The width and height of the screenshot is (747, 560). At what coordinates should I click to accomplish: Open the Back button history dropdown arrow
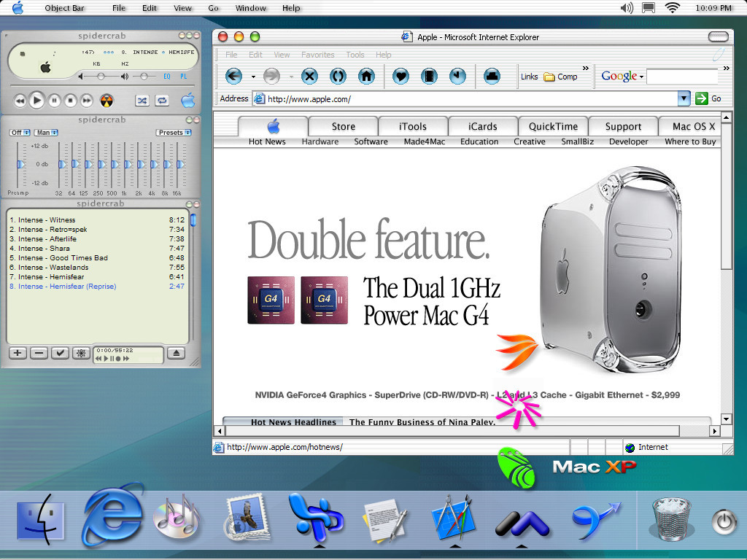(253, 76)
